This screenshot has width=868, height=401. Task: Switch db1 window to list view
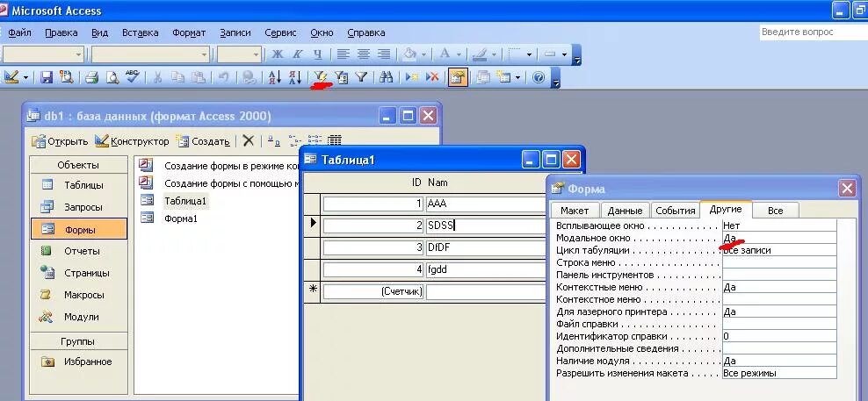tap(315, 141)
